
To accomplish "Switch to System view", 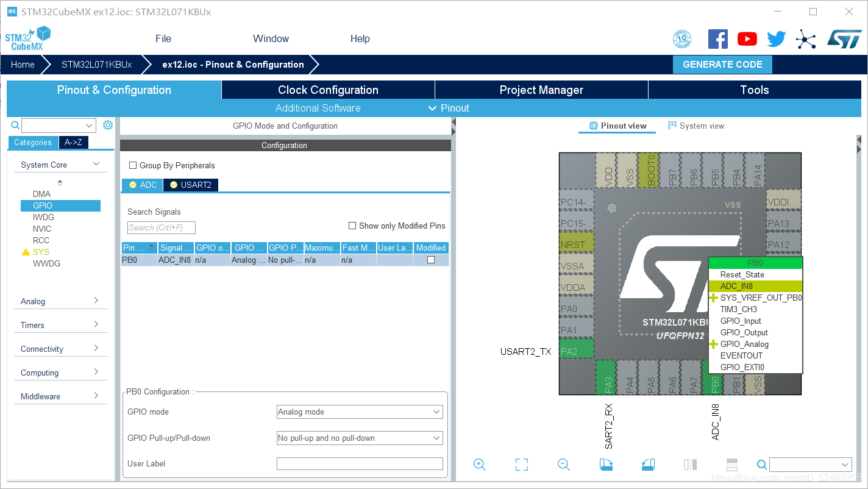I will pos(696,126).
